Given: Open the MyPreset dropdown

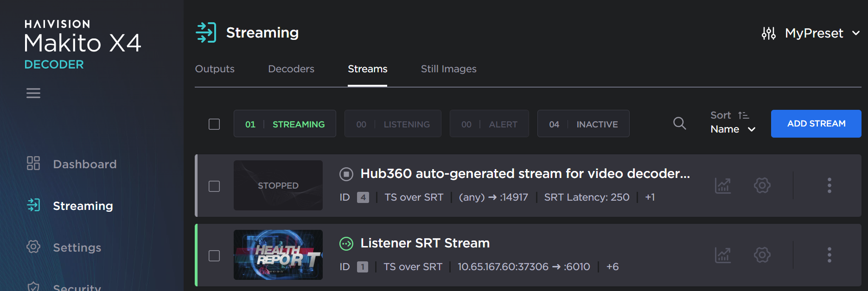Looking at the screenshot, I should point(823,33).
